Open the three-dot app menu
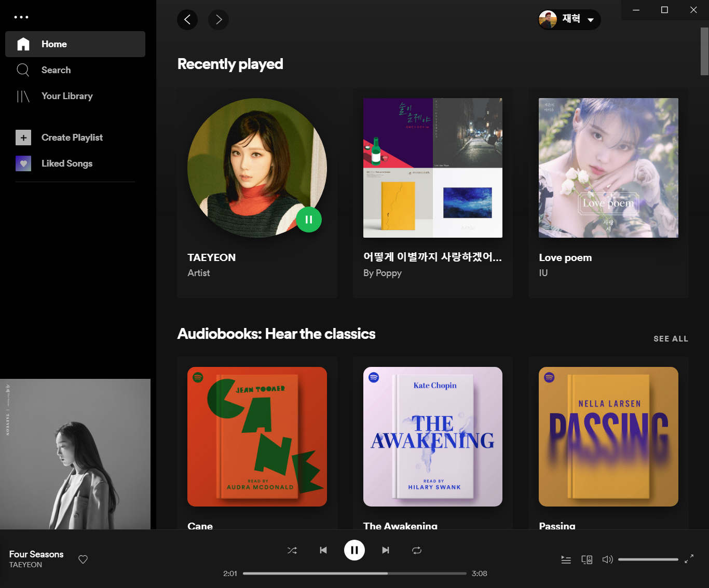The width and height of the screenshot is (709, 588). [x=21, y=17]
